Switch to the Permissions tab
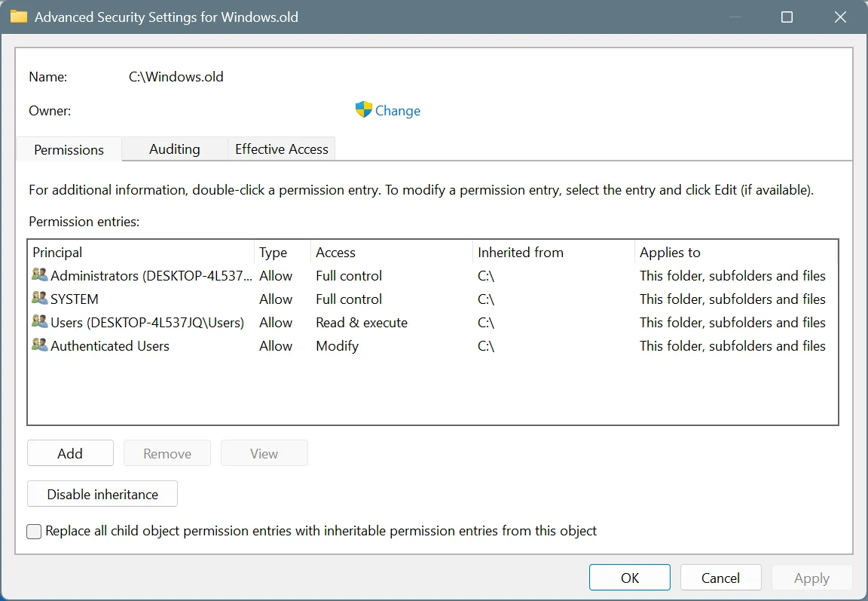 click(69, 149)
